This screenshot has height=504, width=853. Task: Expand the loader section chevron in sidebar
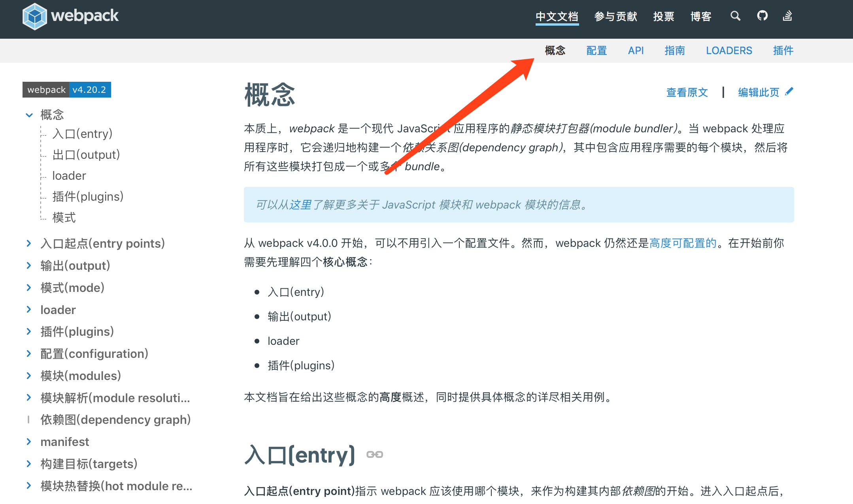click(x=29, y=310)
